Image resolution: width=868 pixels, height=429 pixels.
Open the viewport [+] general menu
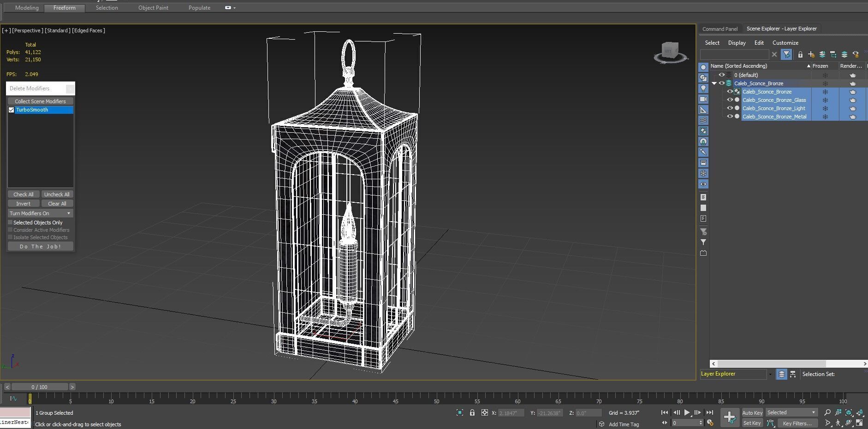pyautogui.click(x=6, y=30)
